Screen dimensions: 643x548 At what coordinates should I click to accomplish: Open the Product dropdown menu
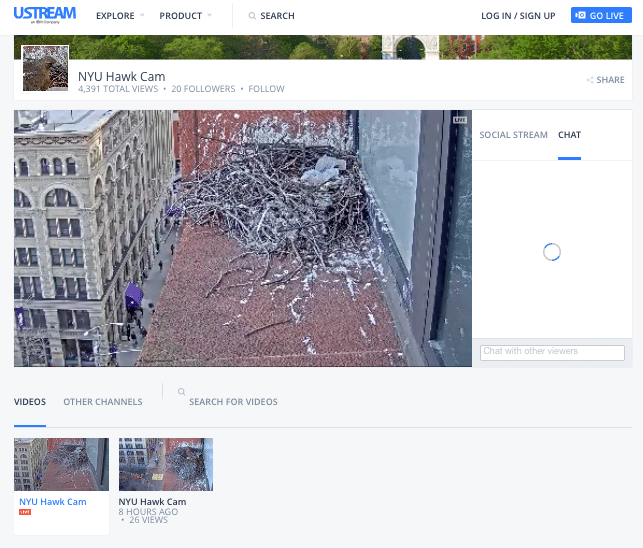click(185, 16)
